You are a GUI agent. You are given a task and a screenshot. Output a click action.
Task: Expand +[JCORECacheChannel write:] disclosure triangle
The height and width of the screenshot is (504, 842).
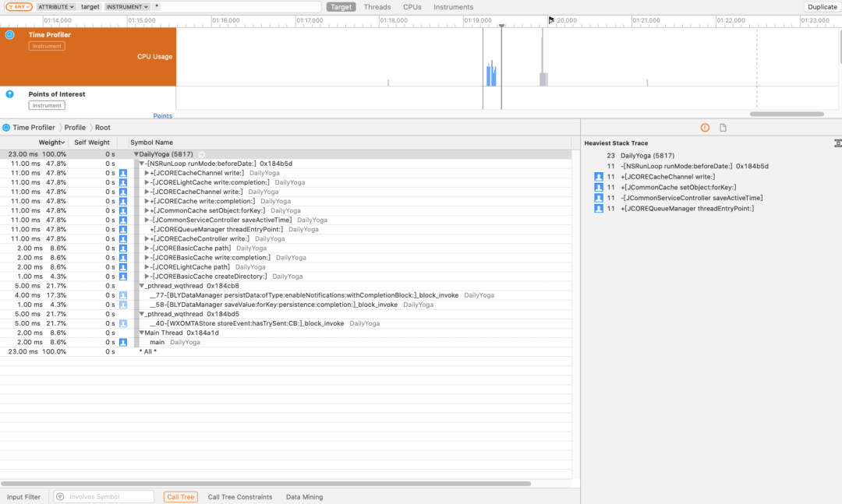pos(147,174)
